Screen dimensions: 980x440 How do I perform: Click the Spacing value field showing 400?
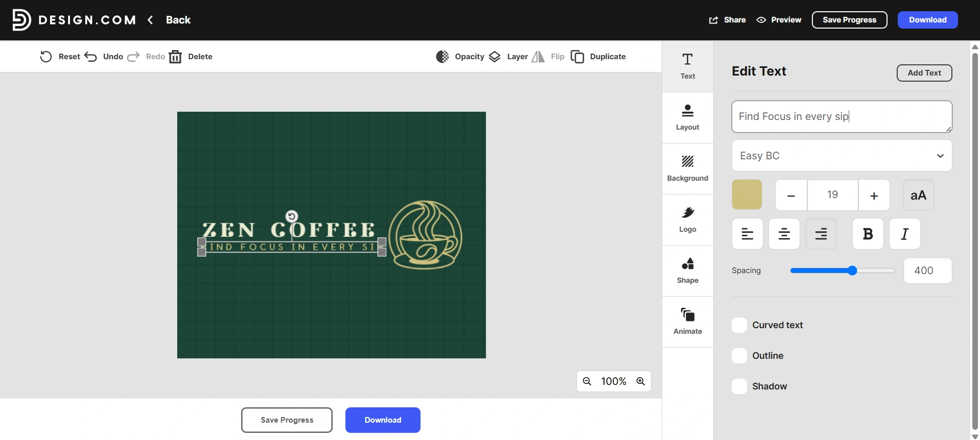pyautogui.click(x=927, y=271)
